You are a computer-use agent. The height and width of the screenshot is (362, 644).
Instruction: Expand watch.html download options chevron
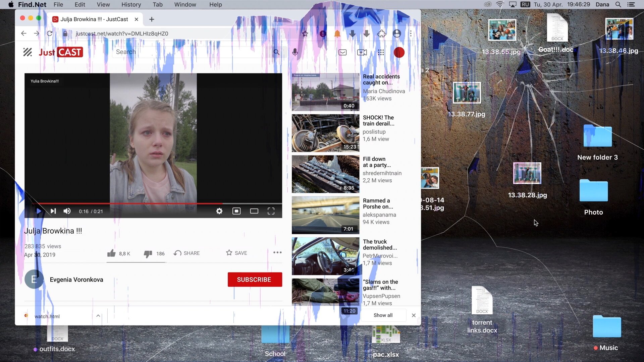tap(98, 316)
